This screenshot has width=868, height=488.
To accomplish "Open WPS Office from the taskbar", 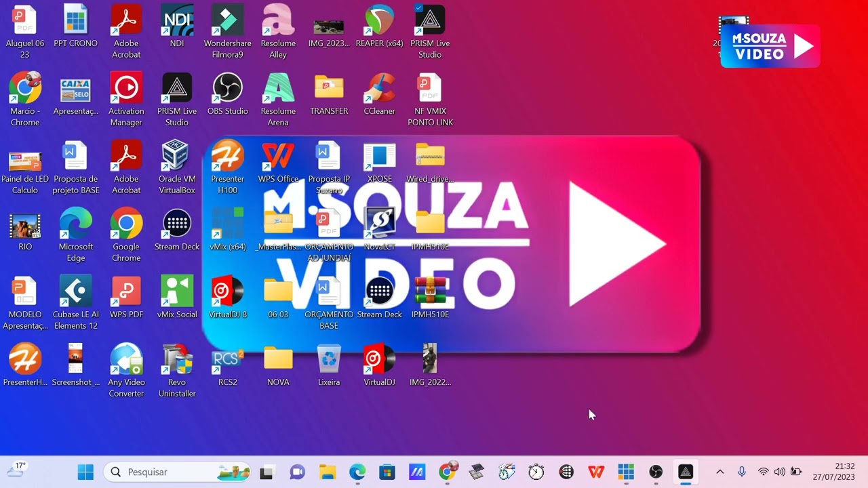I will [x=596, y=472].
